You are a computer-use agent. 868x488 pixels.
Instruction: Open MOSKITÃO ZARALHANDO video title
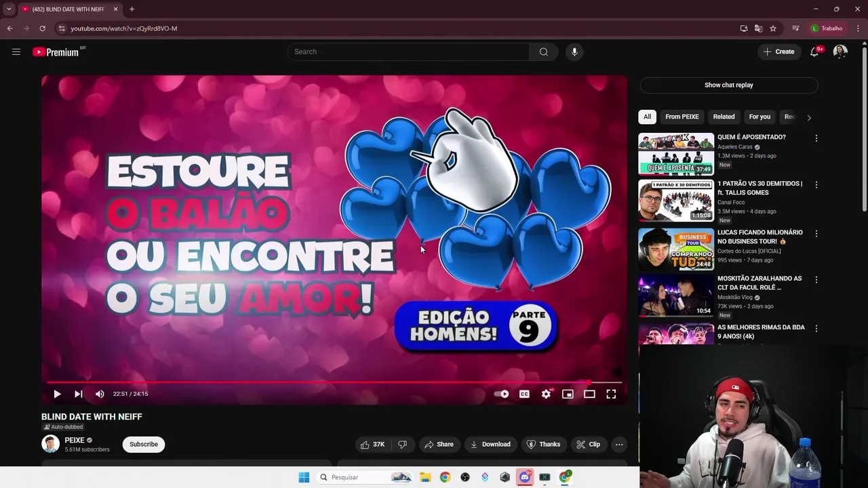759,283
